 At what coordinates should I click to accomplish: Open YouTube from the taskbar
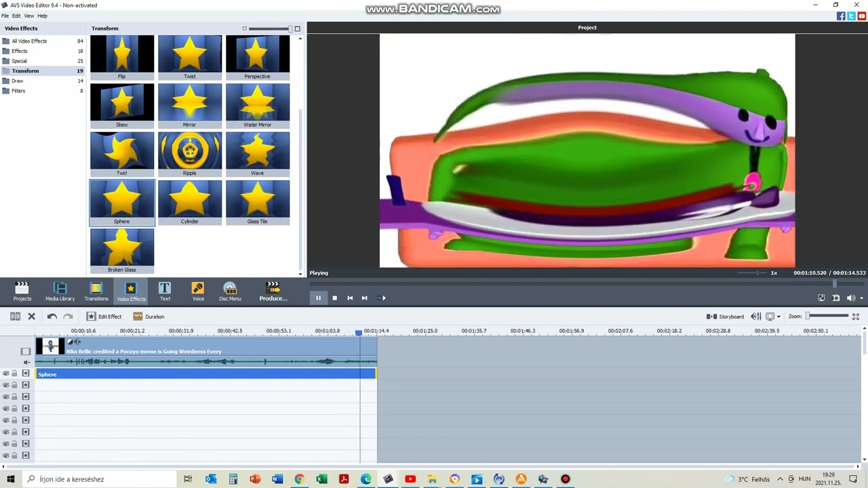pos(410,479)
